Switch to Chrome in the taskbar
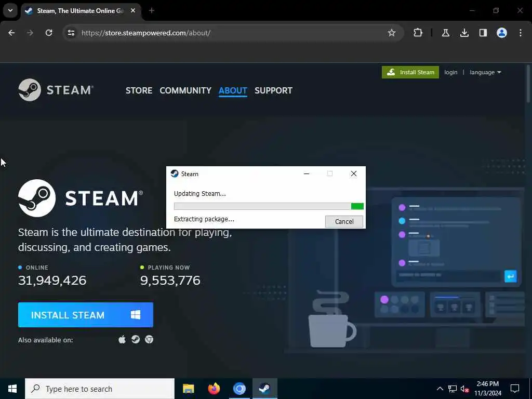 click(239, 389)
